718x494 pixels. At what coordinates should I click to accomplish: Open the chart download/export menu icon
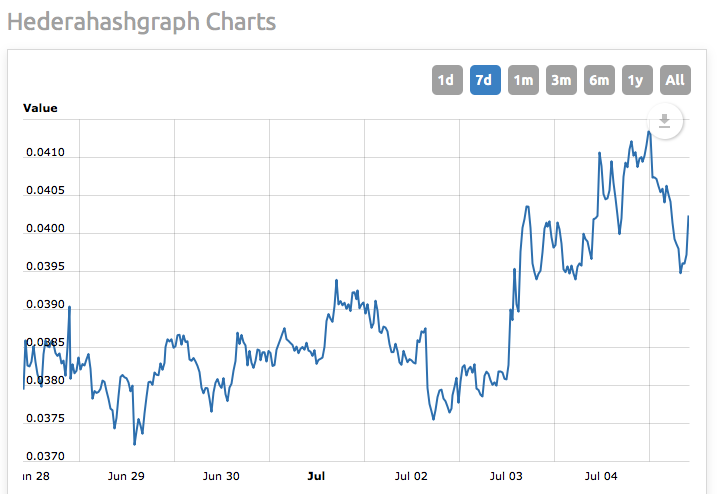(668, 121)
